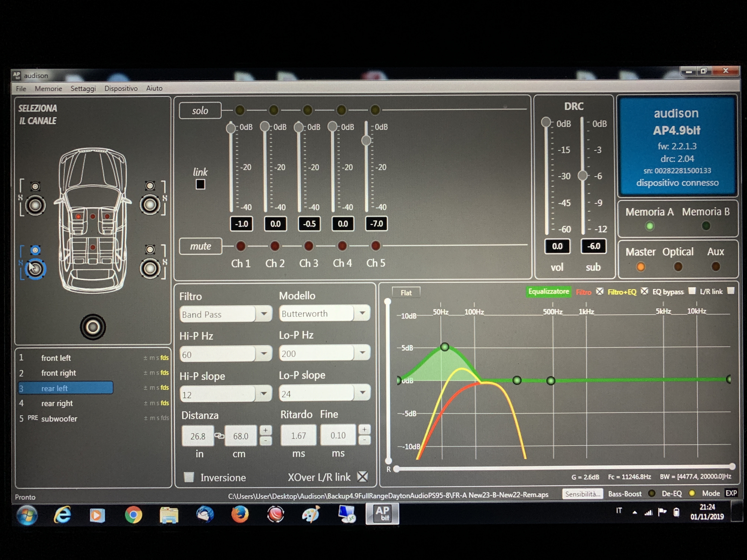Click the EXP mode button
747x560 pixels.
coord(731,493)
